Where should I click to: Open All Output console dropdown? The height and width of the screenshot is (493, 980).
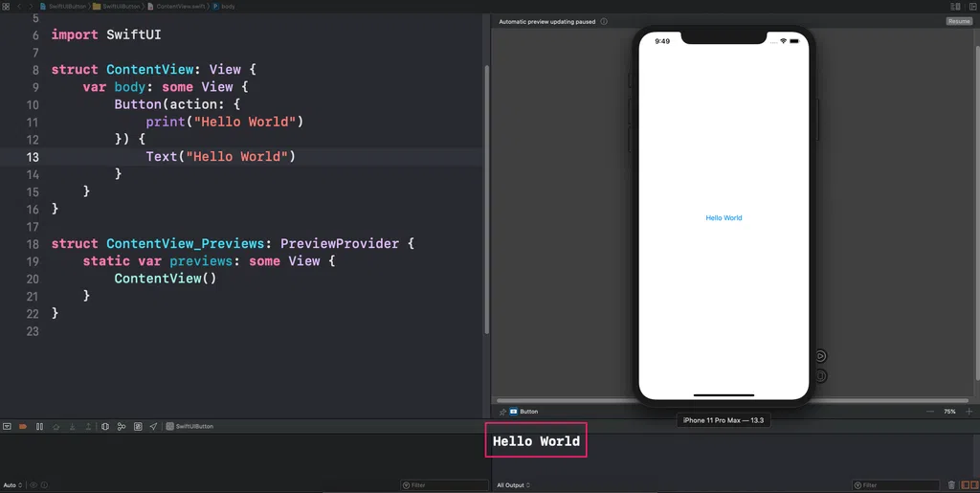click(x=514, y=485)
